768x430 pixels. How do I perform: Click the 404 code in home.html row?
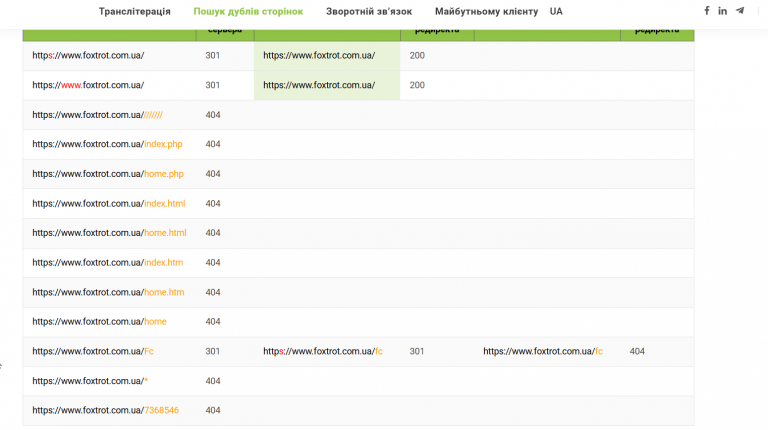pos(213,233)
